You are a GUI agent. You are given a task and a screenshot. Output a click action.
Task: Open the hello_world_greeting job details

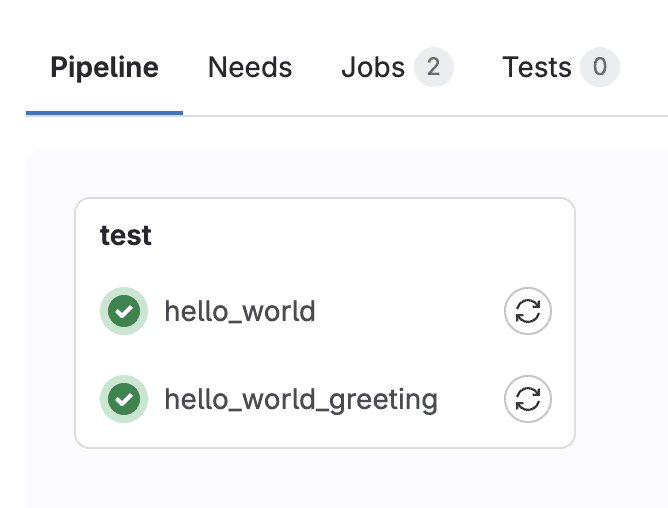[x=301, y=399]
